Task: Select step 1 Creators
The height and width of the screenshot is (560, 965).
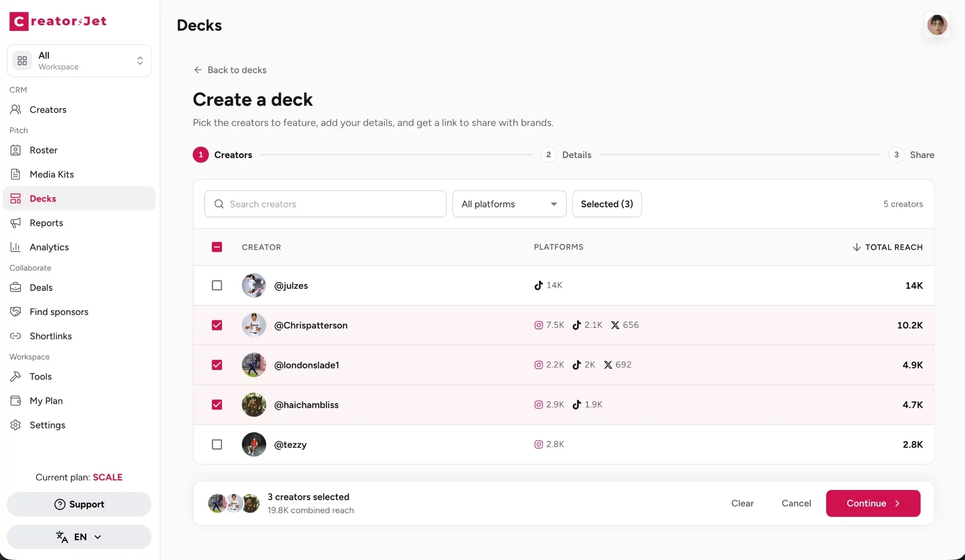Action: pyautogui.click(x=222, y=155)
